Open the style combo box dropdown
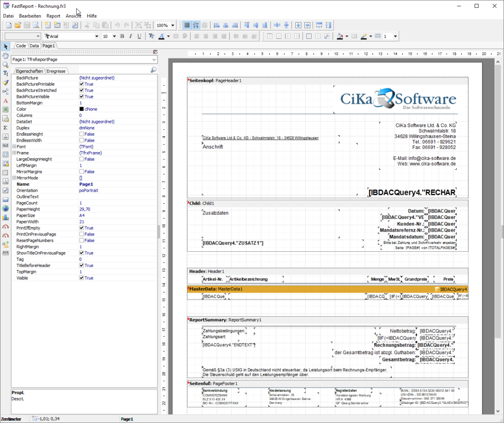Image resolution: width=504 pixels, height=423 pixels. [x=38, y=36]
